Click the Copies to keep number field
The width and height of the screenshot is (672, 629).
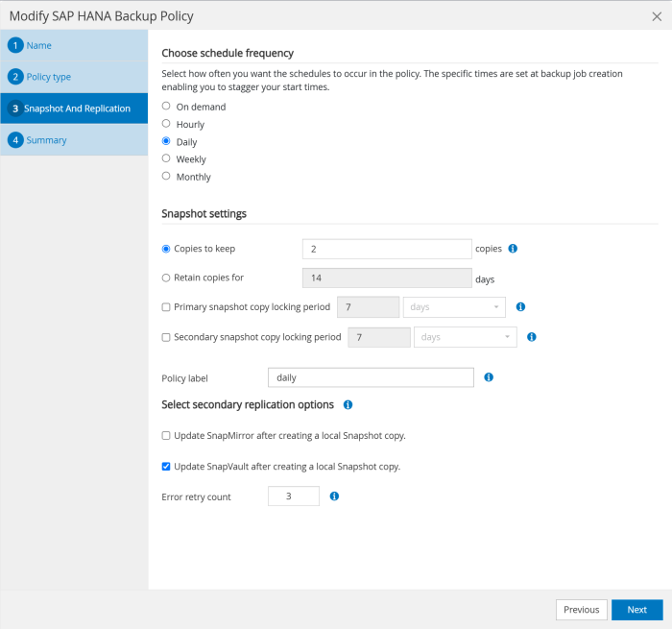(x=387, y=249)
